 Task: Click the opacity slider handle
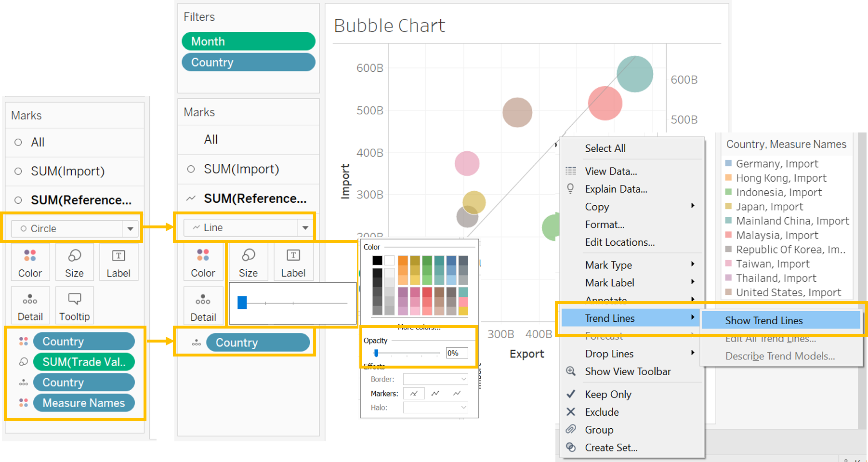pyautogui.click(x=376, y=353)
